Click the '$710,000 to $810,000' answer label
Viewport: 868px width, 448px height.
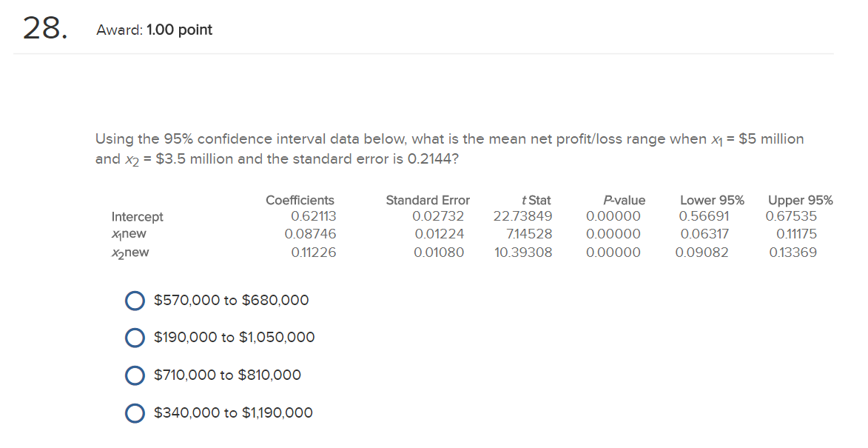(227, 375)
